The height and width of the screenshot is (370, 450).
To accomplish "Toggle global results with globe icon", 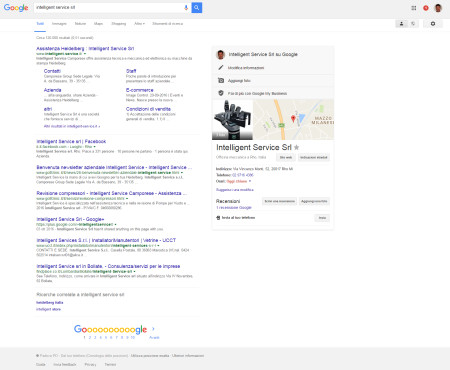I will 413,24.
